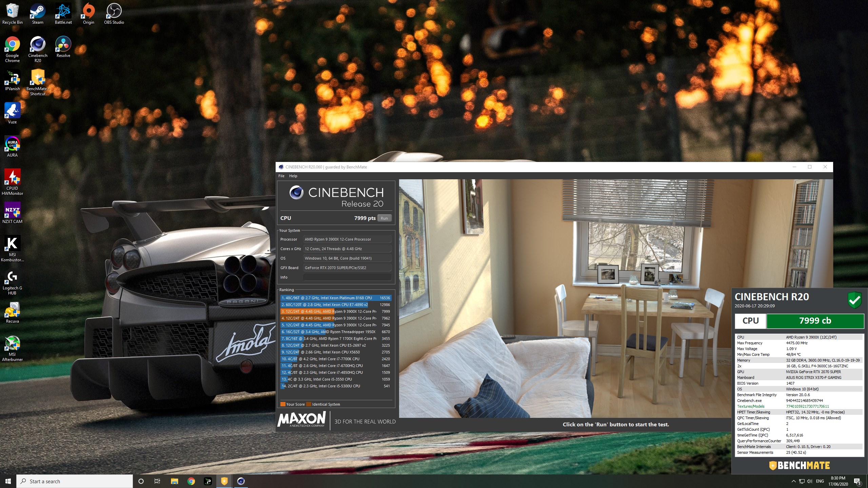Select the Recuva desktop shortcut
The image size is (868, 488).
pyautogui.click(x=12, y=312)
